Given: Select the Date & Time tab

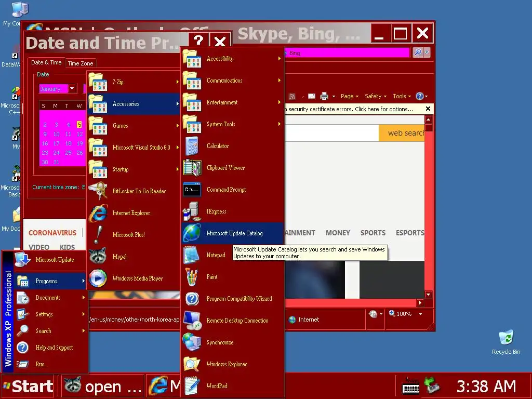Looking at the screenshot, I should coord(46,62).
